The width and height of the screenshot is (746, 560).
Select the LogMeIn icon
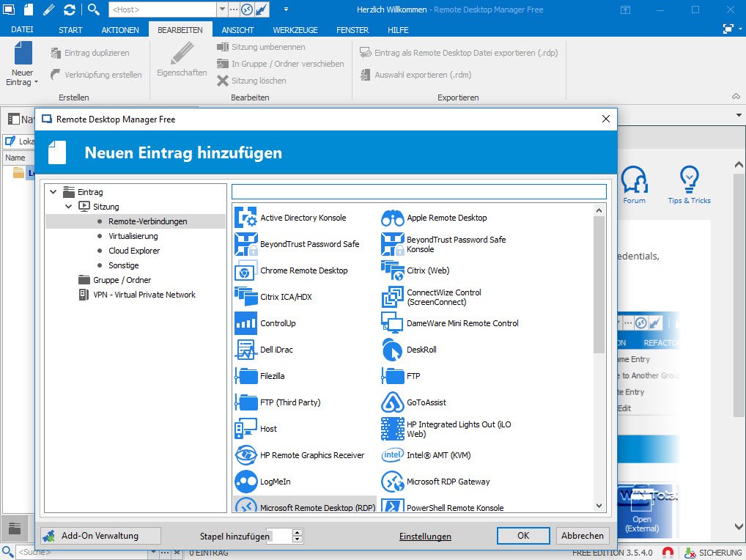[245, 482]
